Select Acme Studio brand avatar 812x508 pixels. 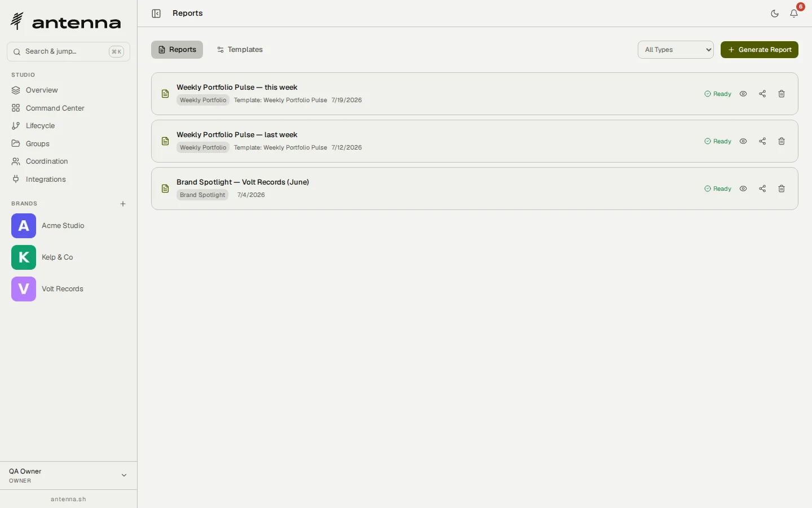click(x=24, y=226)
